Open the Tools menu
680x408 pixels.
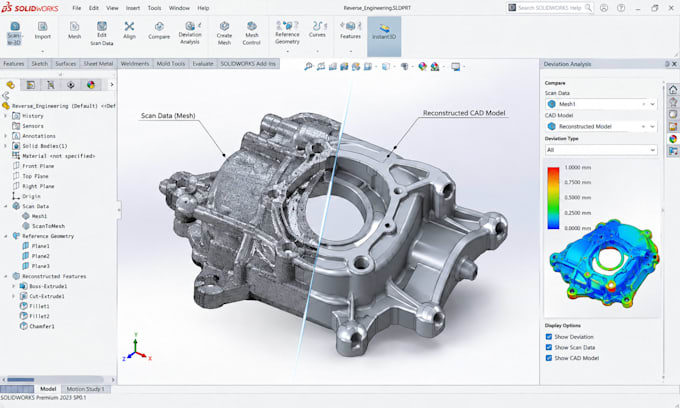[x=154, y=8]
